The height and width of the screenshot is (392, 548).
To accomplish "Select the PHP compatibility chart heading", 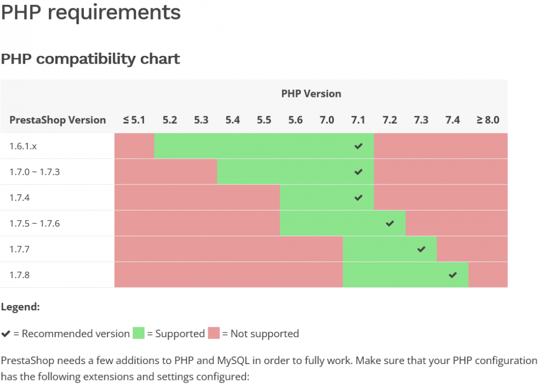I will pyautogui.click(x=90, y=59).
